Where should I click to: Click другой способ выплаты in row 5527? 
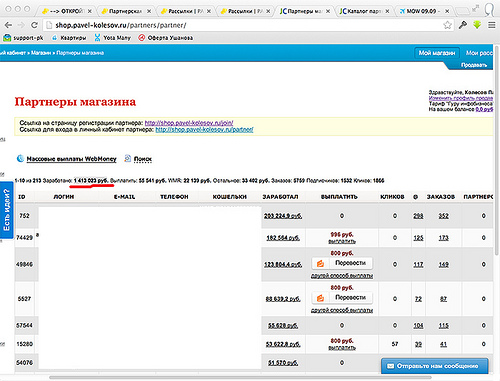(342, 310)
